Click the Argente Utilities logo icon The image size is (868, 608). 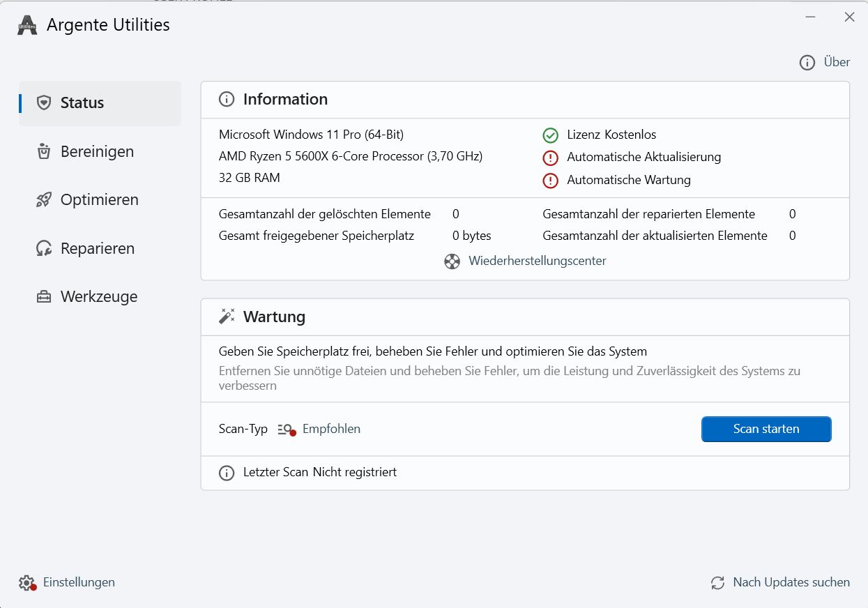pos(27,25)
